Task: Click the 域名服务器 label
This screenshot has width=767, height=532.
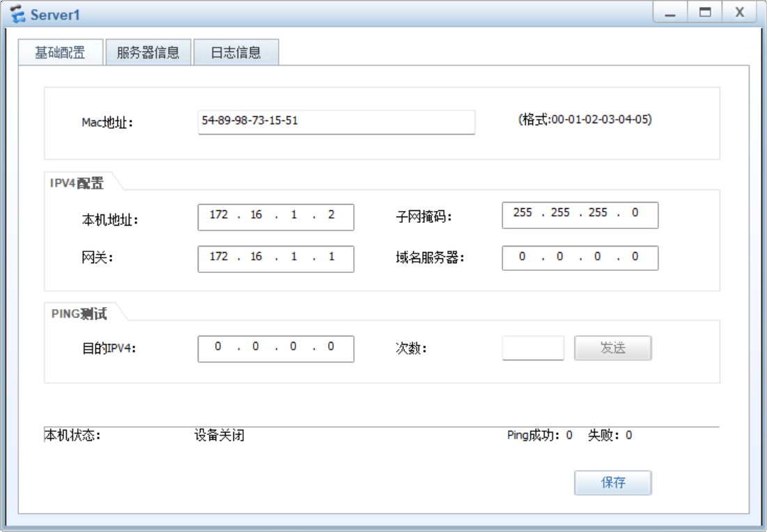Action: click(x=430, y=257)
